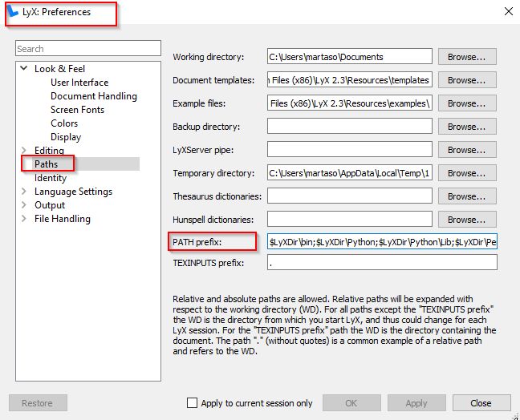
Task: Open Screen Fonts settings
Action: click(77, 110)
